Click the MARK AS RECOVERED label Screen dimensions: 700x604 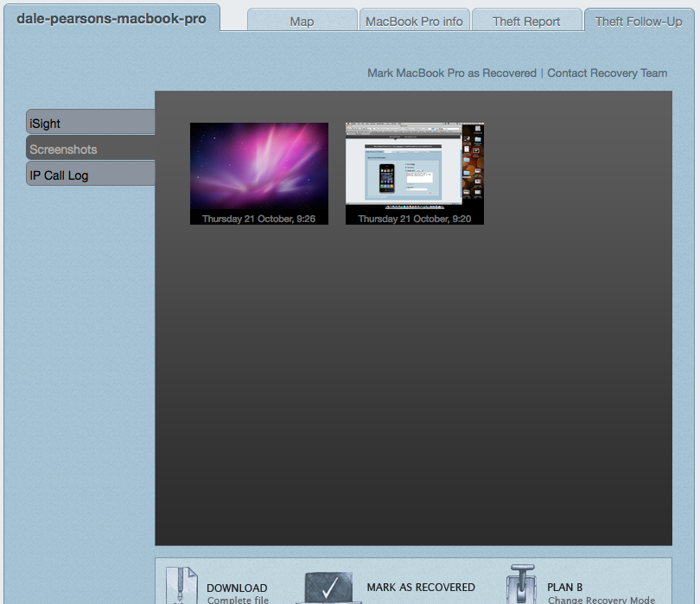point(421,588)
